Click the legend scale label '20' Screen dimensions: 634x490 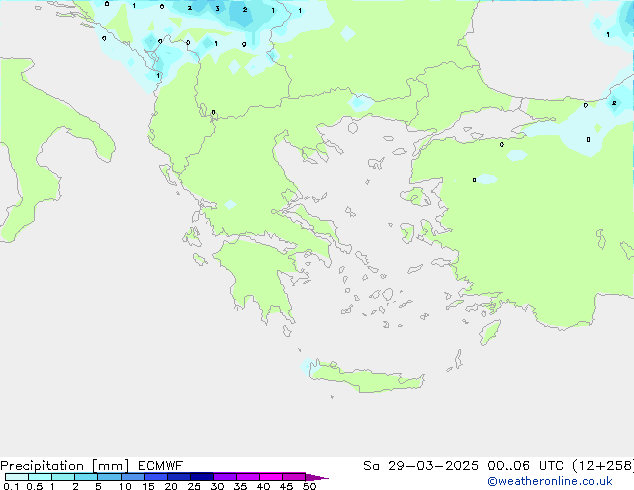171,486
